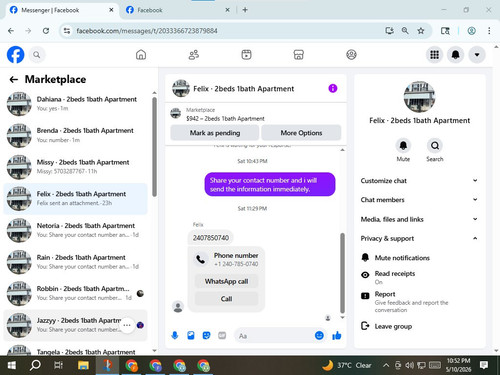This screenshot has height=375, width=500.
Task: Go to the Home feed icon
Action: pyautogui.click(x=141, y=55)
